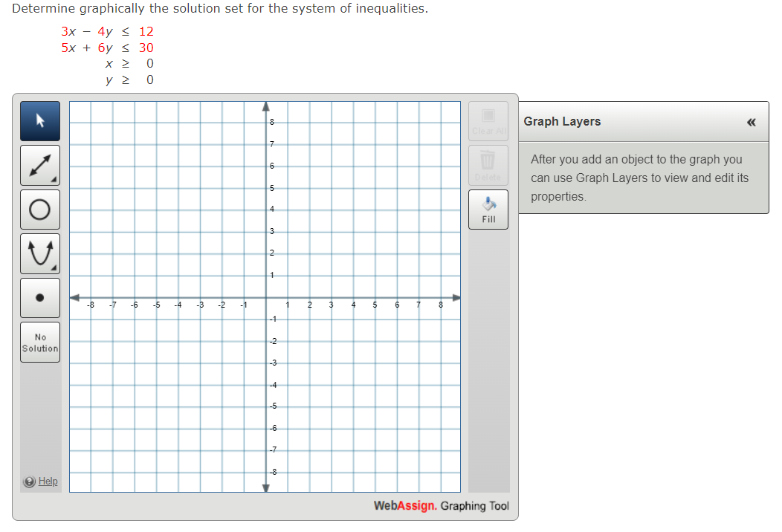Select the line drawing tool
Screen dimensions: 782x532
coord(39,165)
